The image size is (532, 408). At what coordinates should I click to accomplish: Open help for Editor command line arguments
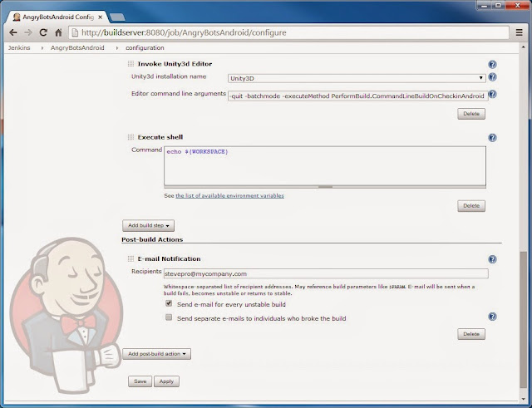click(492, 94)
